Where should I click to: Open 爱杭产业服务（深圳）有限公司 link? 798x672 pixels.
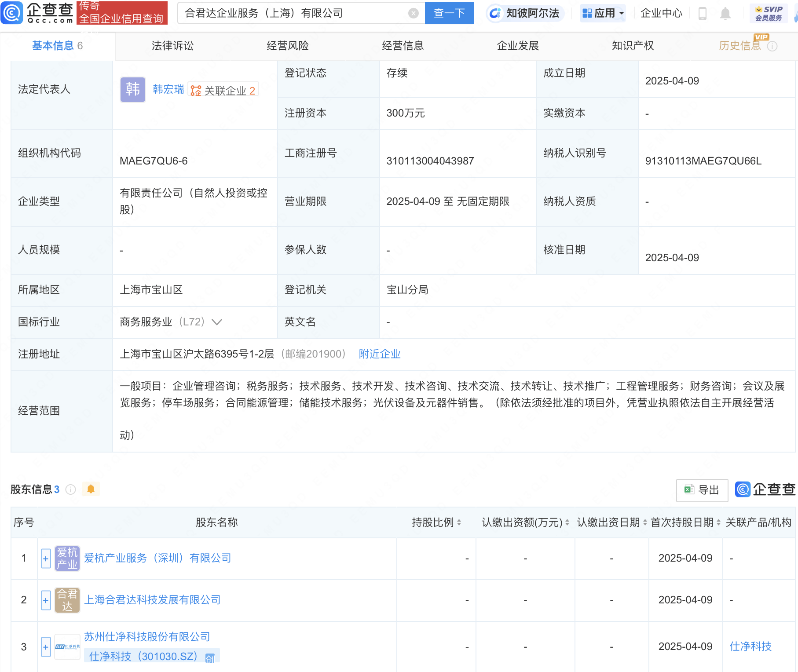(157, 558)
